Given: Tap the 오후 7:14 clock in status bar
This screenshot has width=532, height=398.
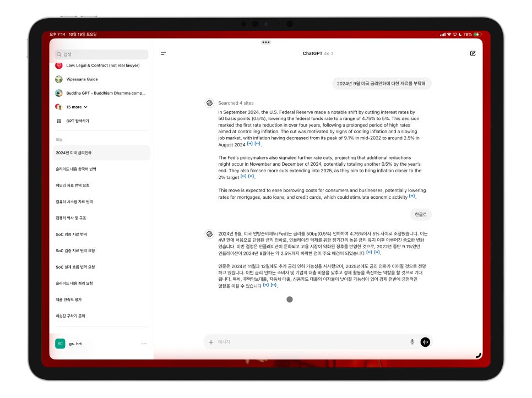Looking at the screenshot, I should coord(57,34).
